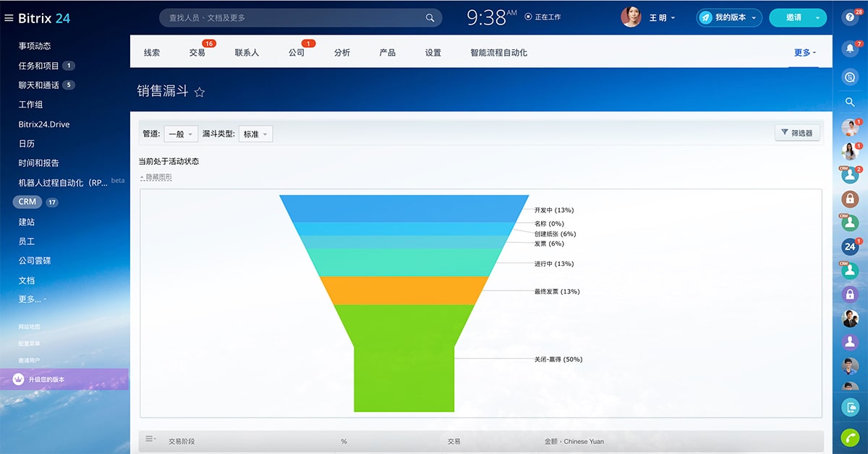
Task: Open 时间和报告 in left menu
Action: (x=38, y=163)
